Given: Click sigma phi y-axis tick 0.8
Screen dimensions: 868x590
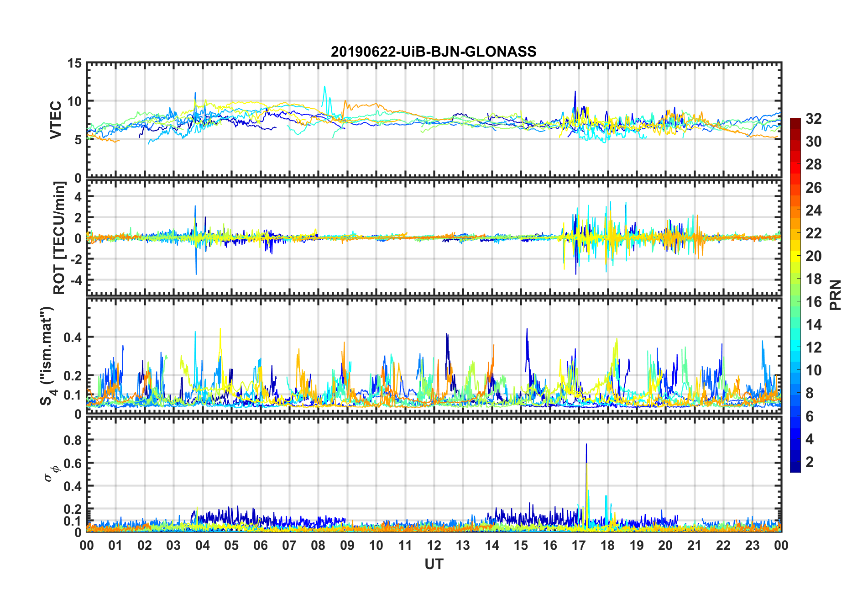Looking at the screenshot, I should point(73,440).
